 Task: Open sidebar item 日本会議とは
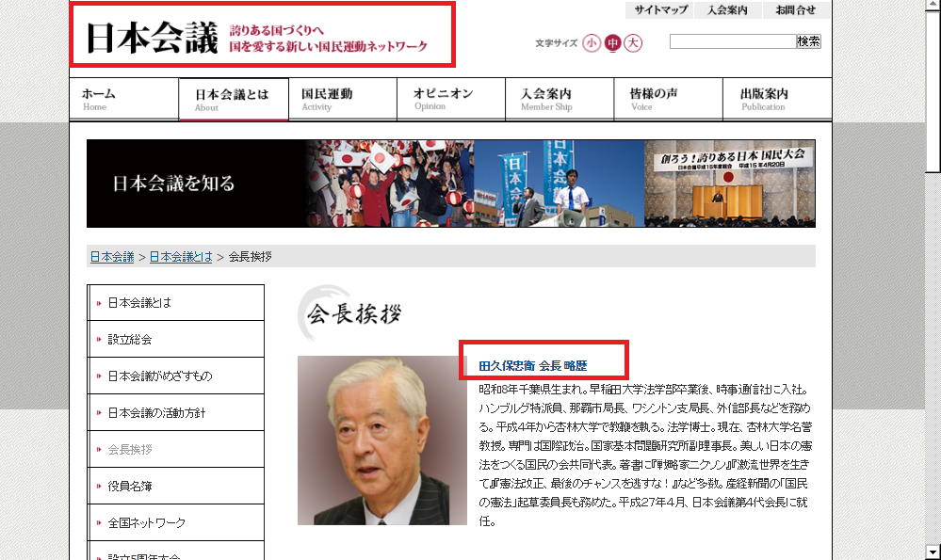tap(175, 303)
